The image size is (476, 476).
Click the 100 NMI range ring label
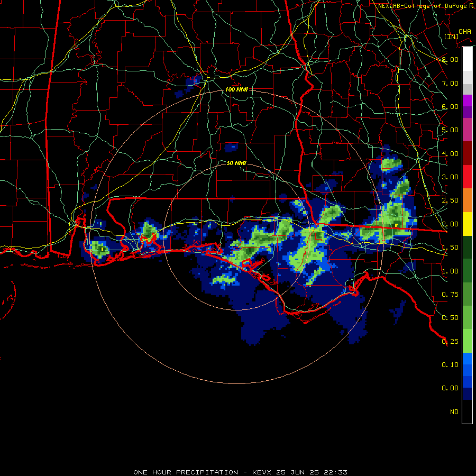(236, 89)
